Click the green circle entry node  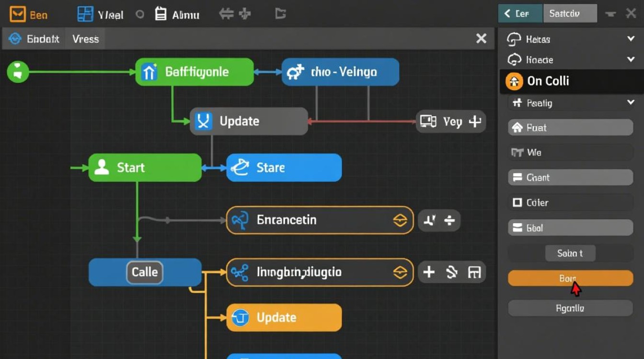click(x=18, y=72)
